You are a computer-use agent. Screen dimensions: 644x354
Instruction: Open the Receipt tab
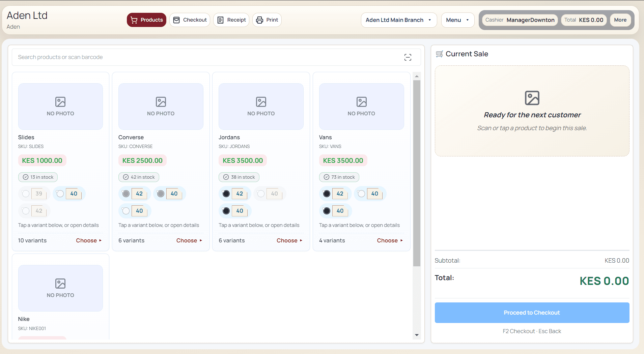point(231,20)
